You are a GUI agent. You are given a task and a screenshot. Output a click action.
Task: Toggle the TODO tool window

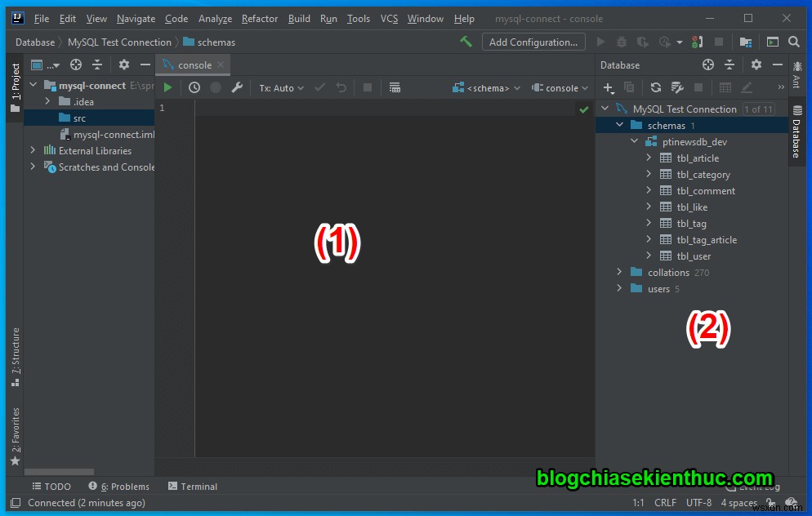[51, 486]
